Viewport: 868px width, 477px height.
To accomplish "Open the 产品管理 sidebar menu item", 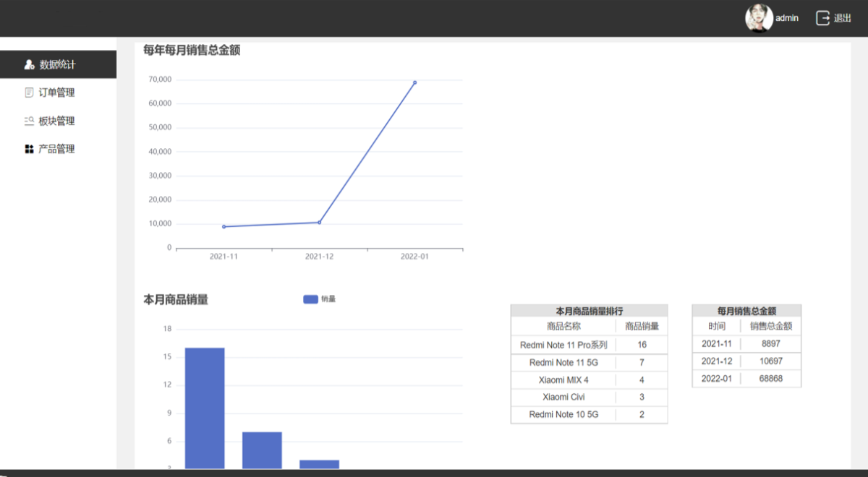I will [x=58, y=149].
